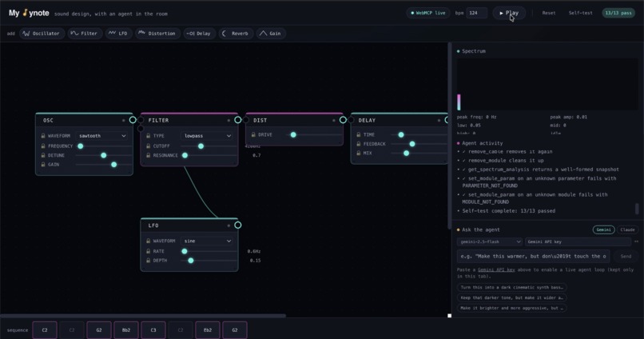The image size is (644, 339).
Task: Click the Mynote logo
Action: pos(29,13)
